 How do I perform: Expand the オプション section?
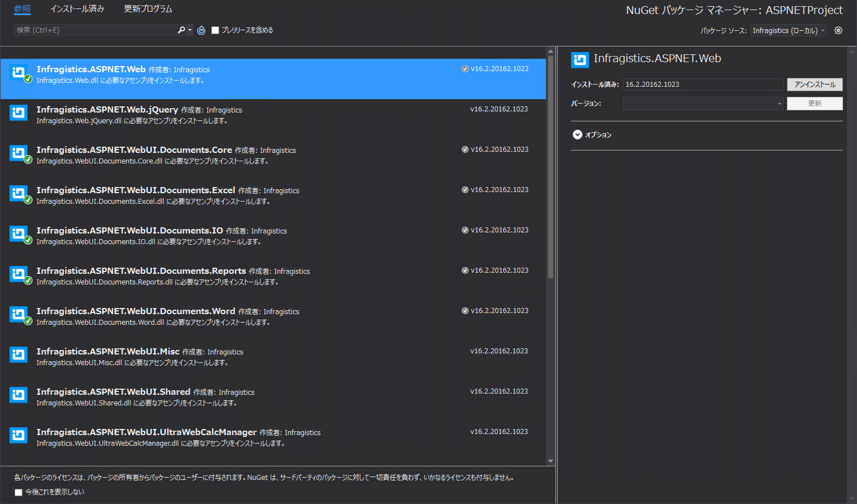tap(577, 134)
